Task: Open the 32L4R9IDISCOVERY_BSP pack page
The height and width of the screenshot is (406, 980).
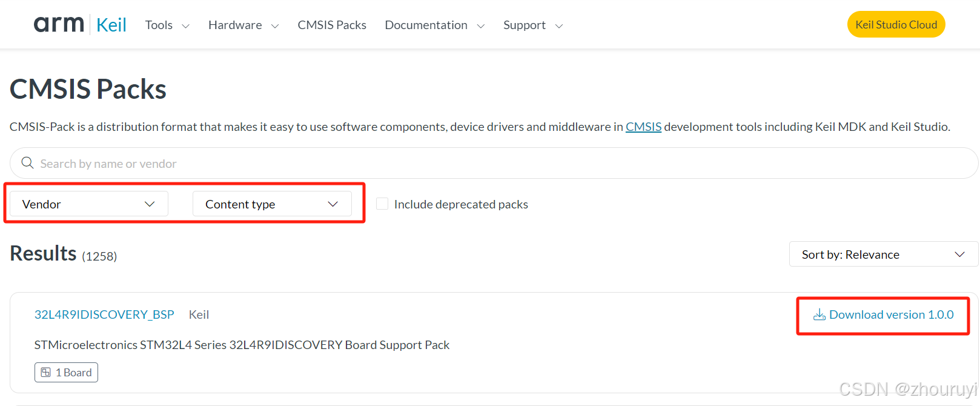Action: click(x=104, y=314)
